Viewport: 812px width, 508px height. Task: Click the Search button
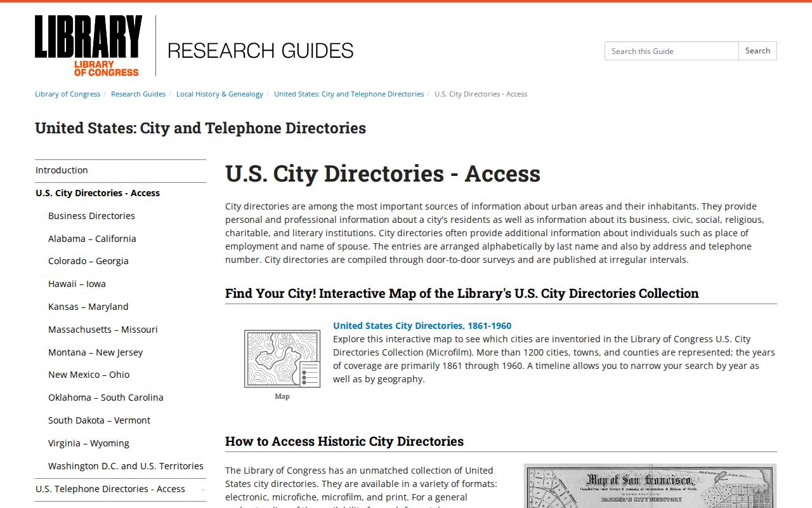pyautogui.click(x=757, y=51)
